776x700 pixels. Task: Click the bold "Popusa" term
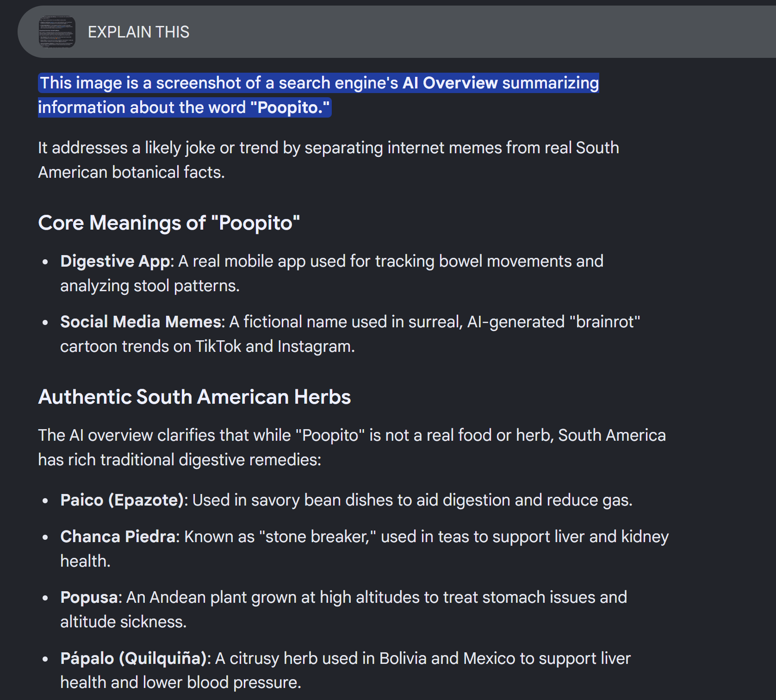(x=89, y=597)
